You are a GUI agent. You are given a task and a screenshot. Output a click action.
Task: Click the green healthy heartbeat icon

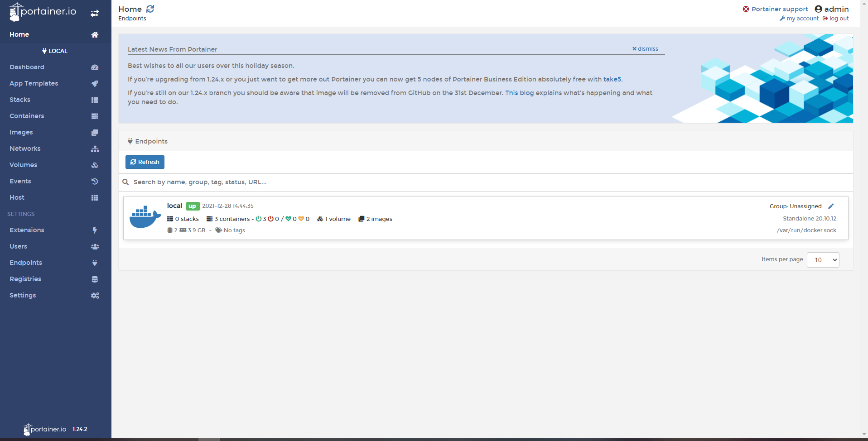tap(288, 219)
